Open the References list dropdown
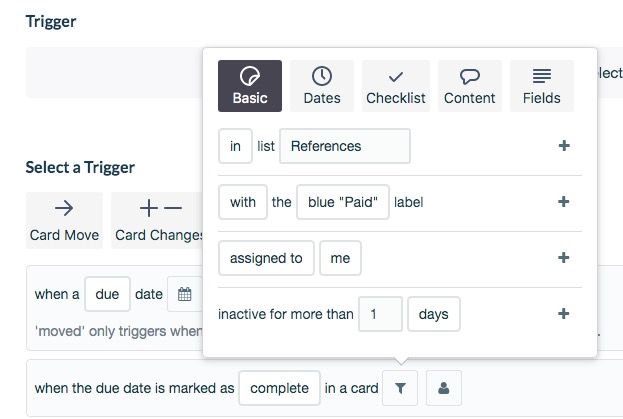This screenshot has width=623, height=419. click(345, 146)
